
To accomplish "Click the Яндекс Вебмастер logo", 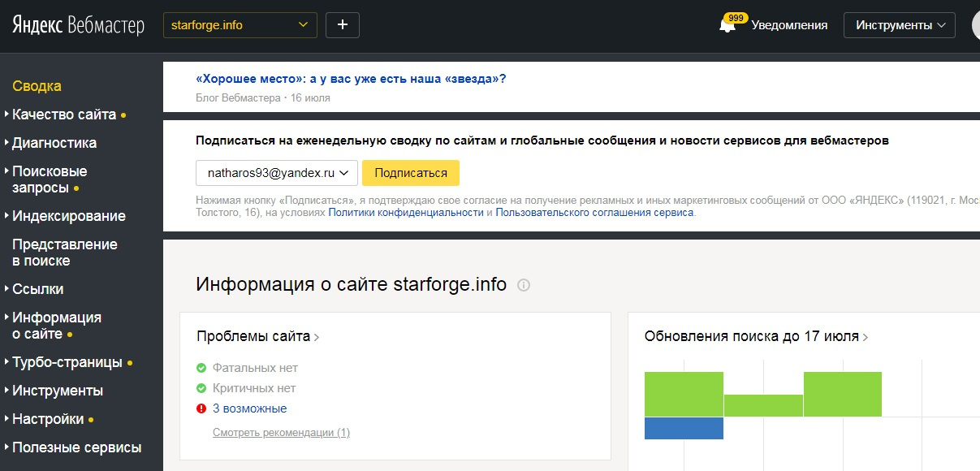I will (78, 25).
